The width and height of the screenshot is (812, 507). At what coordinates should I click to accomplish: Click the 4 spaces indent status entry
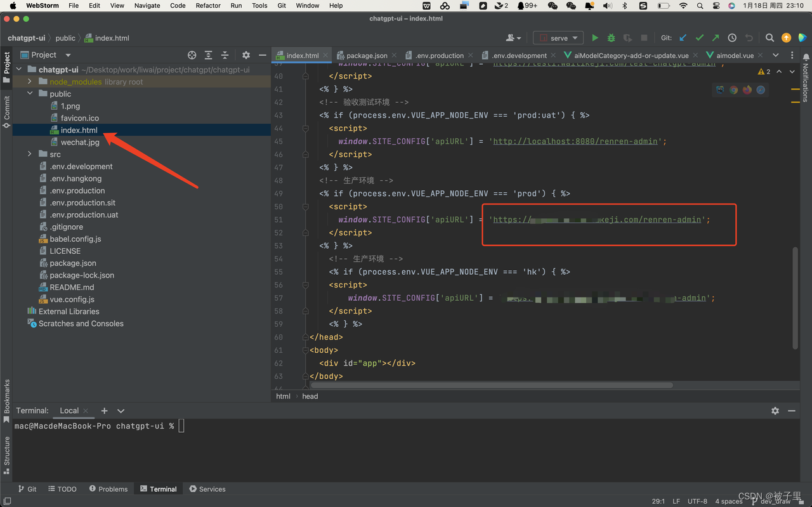[x=729, y=501]
